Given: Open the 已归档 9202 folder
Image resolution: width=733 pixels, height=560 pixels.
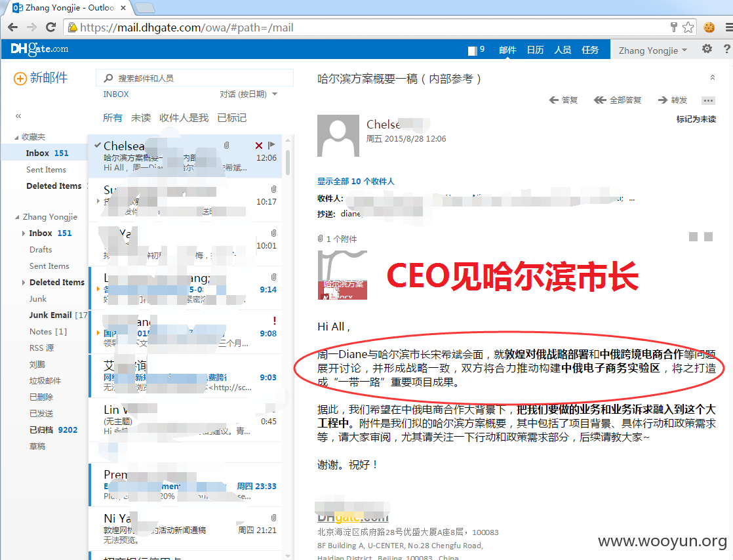Looking at the screenshot, I should point(53,430).
